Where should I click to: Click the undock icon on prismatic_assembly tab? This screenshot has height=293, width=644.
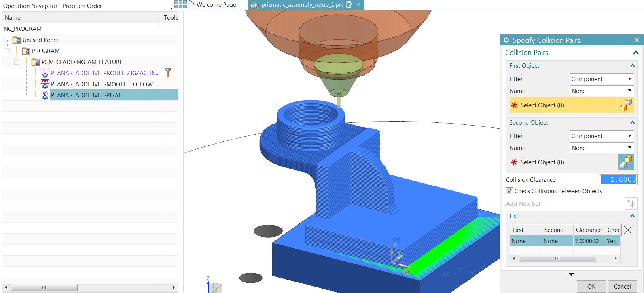pos(349,4)
